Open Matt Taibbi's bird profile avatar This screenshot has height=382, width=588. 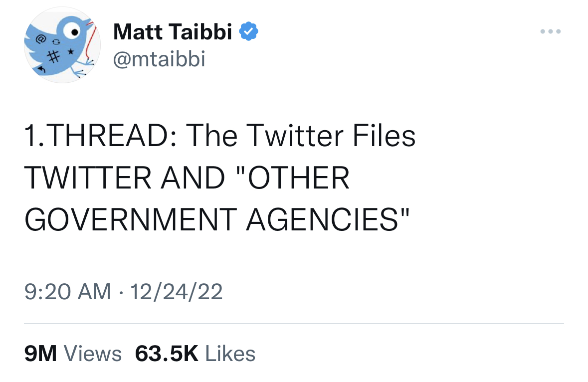(x=62, y=46)
